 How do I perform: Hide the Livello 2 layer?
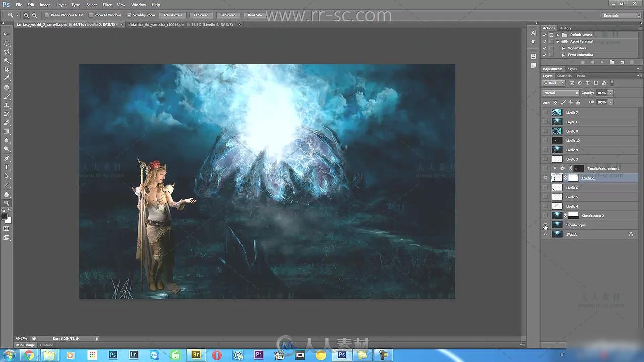point(546,178)
